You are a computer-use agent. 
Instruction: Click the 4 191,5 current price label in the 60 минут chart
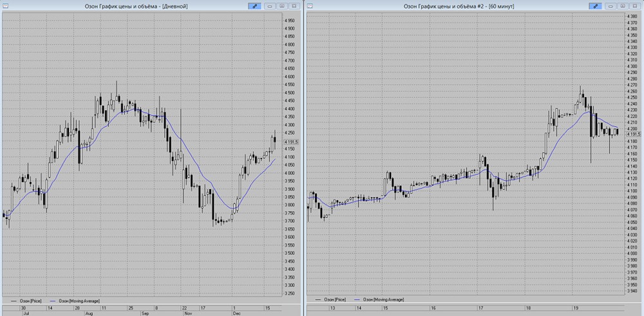[x=632, y=135]
